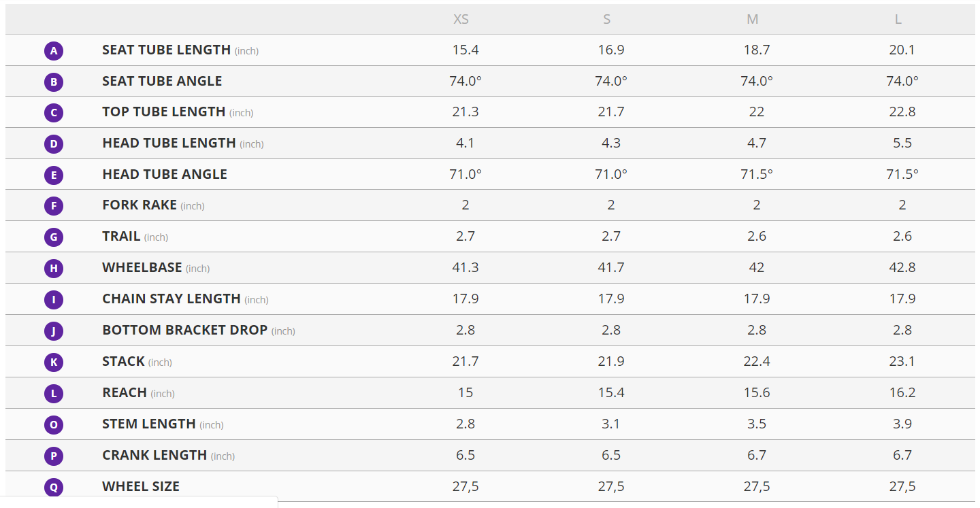Viewport: 980px width, 508px height.
Task: Select the REACH row label
Action: click(125, 393)
